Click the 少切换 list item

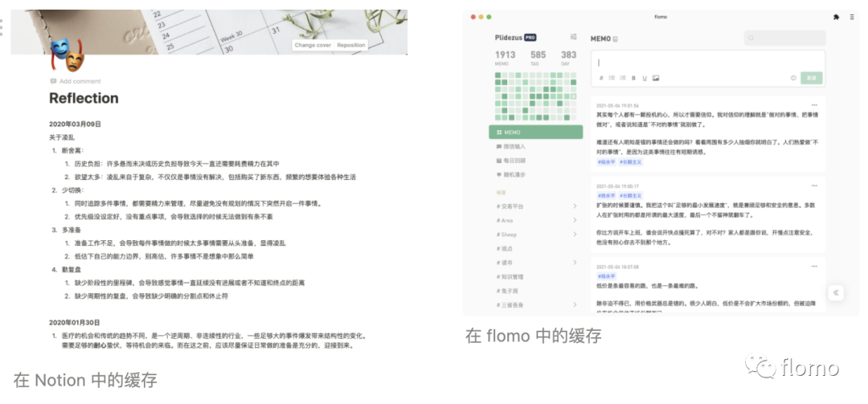point(73,190)
